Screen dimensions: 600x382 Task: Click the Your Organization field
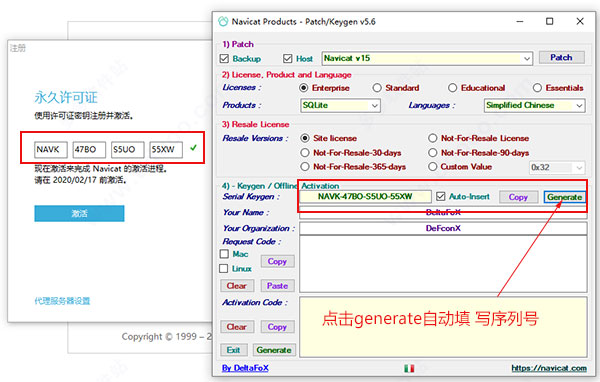443,228
